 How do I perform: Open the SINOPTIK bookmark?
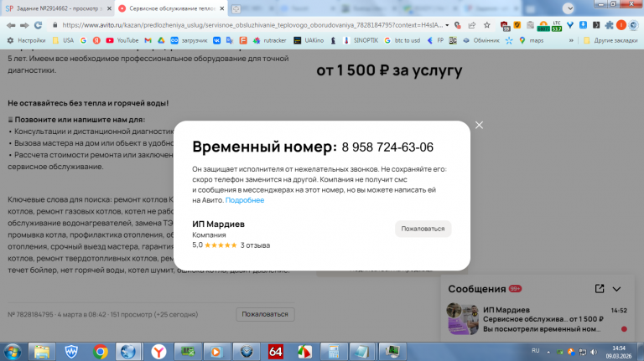[x=361, y=40]
